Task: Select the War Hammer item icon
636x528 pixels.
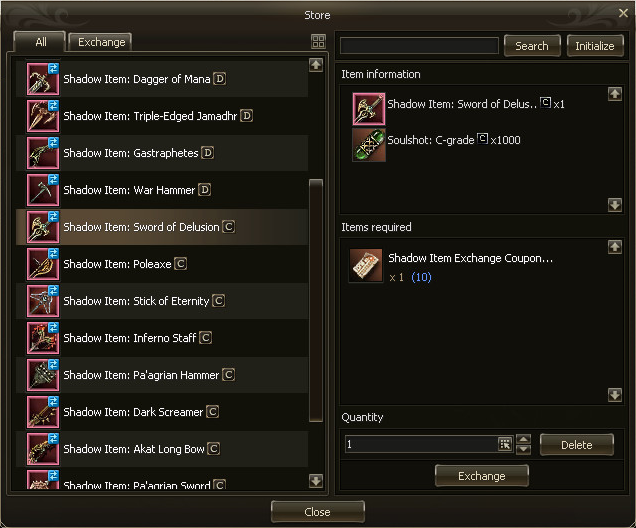Action: pyautogui.click(x=43, y=190)
